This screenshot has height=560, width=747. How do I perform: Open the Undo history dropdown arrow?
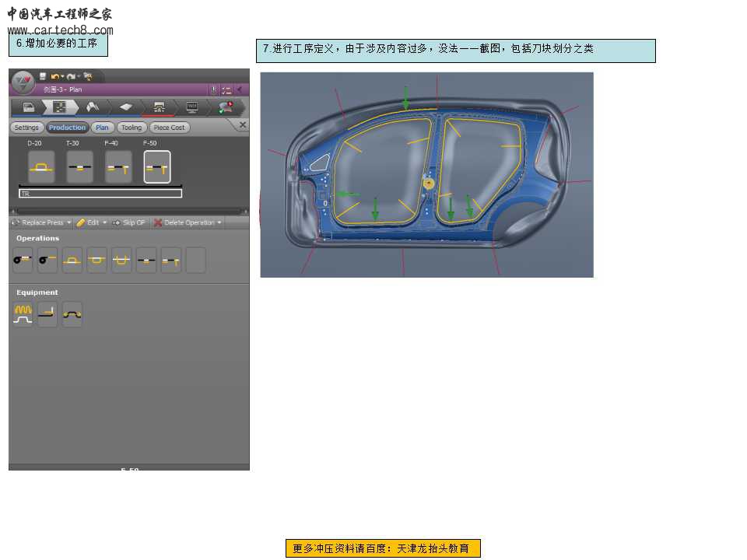(62, 77)
